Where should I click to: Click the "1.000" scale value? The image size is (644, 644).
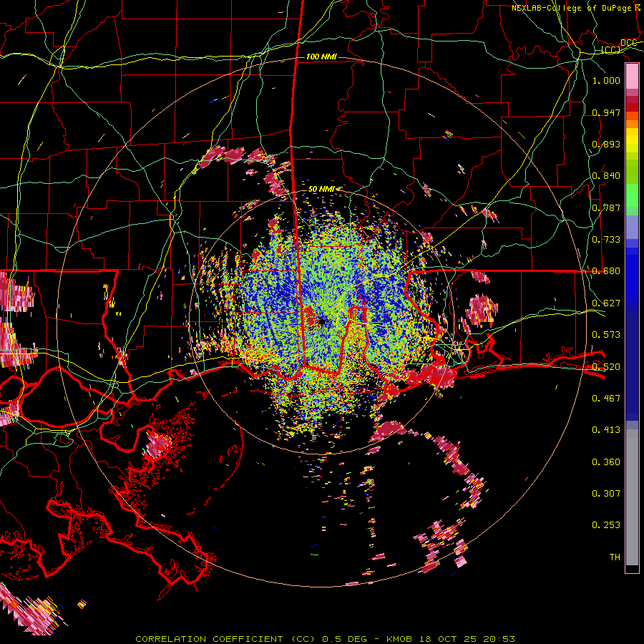pos(606,80)
